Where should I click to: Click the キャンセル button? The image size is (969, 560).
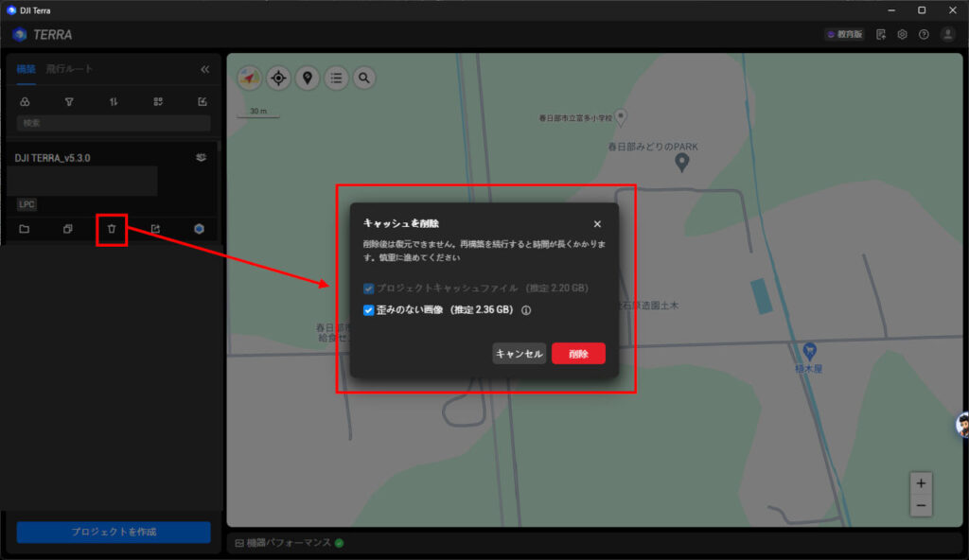520,354
